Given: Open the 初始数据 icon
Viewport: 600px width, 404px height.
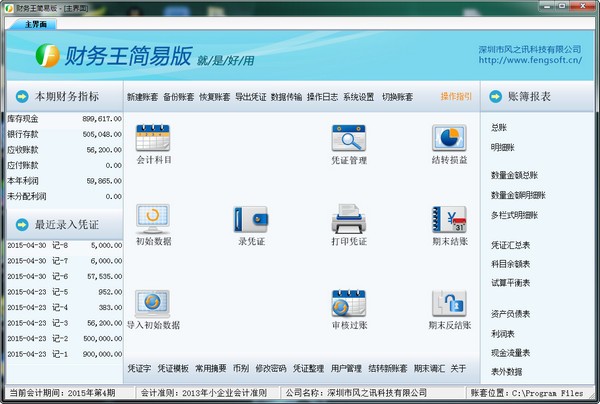Looking at the screenshot, I should (x=152, y=220).
